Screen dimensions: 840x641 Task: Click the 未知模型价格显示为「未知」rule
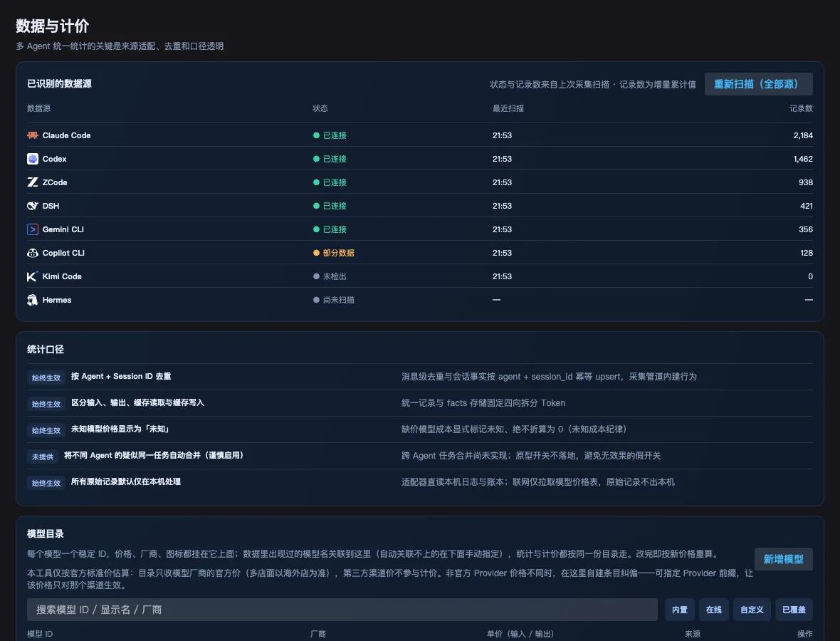click(x=120, y=429)
